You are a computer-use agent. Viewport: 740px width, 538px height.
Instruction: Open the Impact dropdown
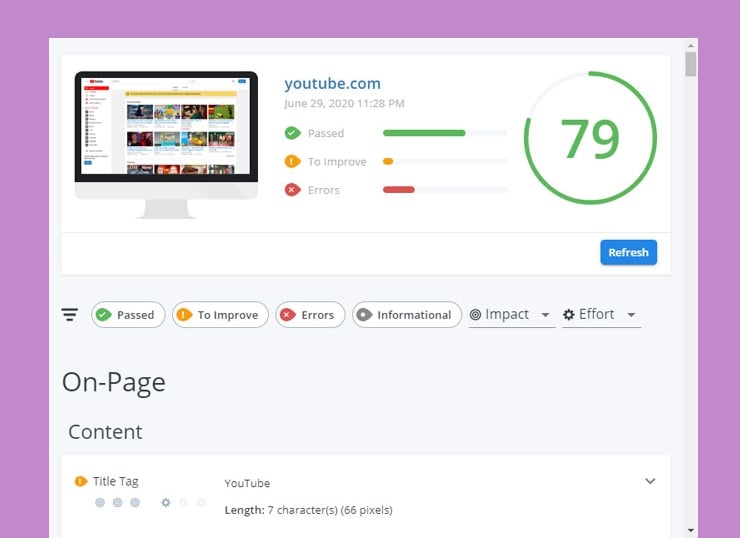512,315
